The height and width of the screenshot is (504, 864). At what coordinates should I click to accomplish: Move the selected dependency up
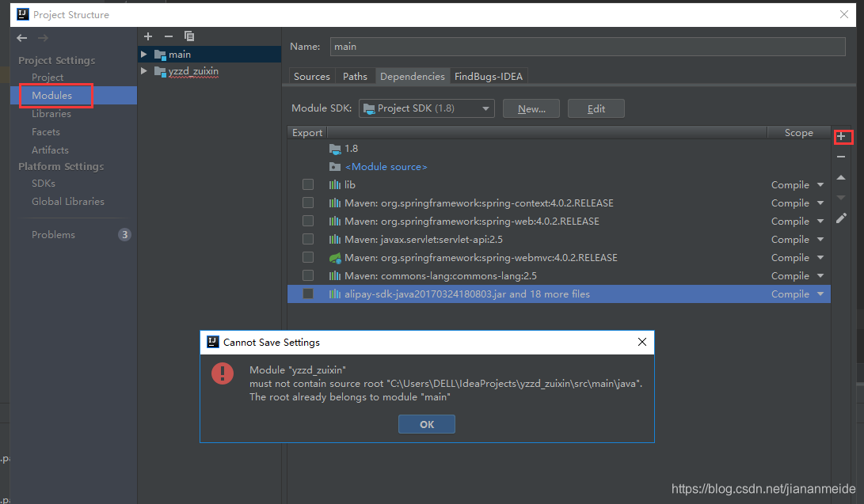[841, 177]
